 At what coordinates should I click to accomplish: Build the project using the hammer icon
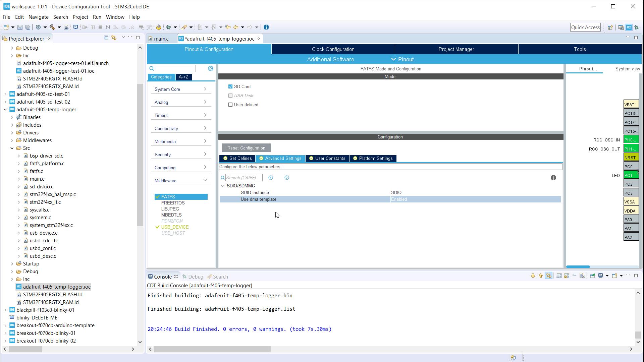coord(52,27)
